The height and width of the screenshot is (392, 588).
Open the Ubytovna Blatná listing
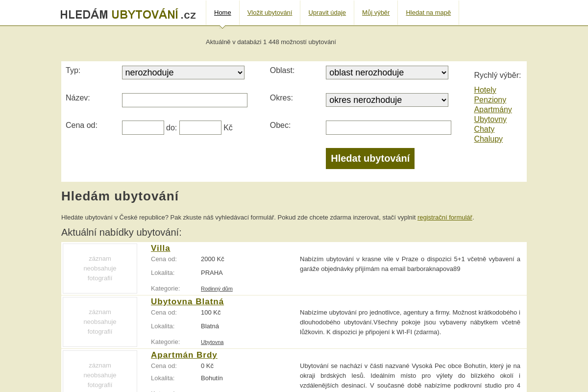click(x=187, y=301)
